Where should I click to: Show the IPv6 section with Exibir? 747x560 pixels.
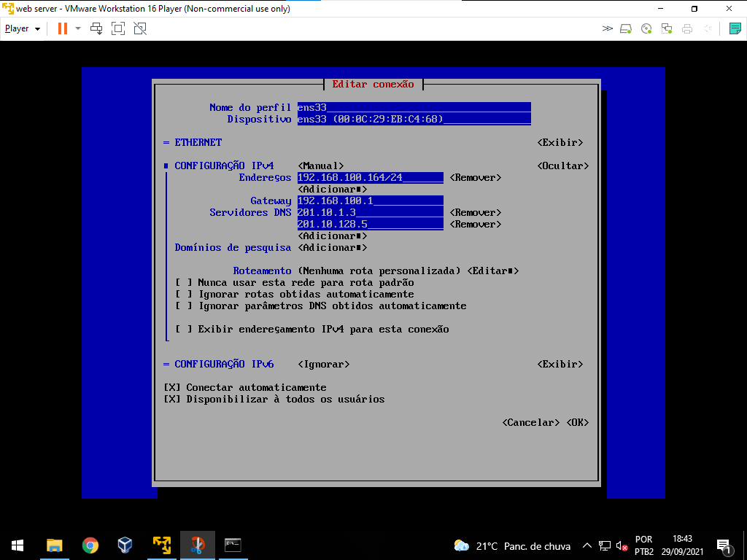[x=560, y=365]
